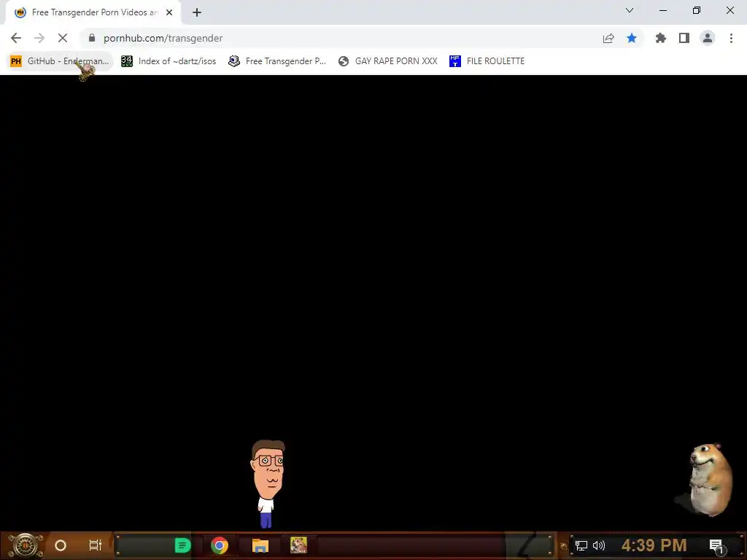
Task: Open Cortana circle on taskbar
Action: pos(61,545)
